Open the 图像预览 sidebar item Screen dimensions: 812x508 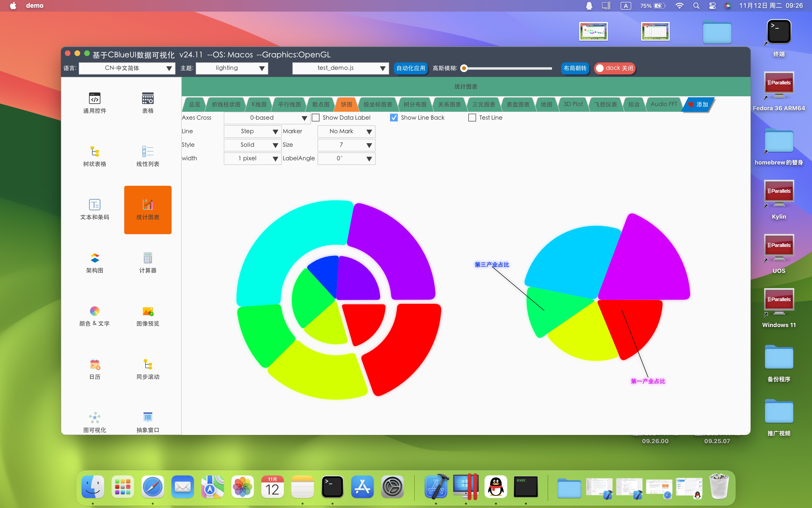(148, 316)
